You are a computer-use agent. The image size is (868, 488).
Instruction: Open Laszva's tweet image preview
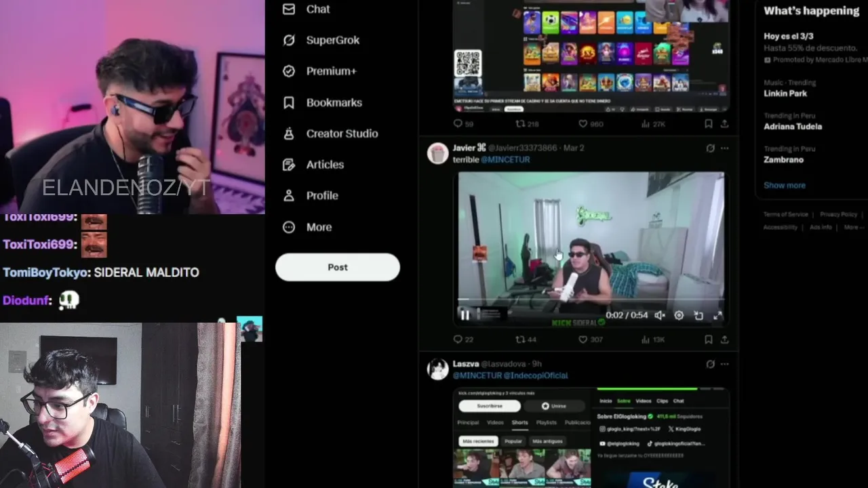click(x=591, y=437)
